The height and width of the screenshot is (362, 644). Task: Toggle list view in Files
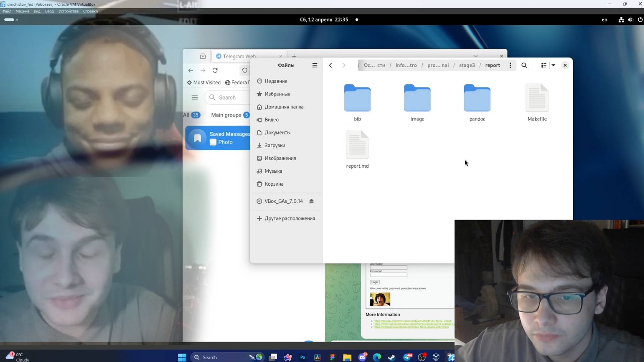[544, 65]
